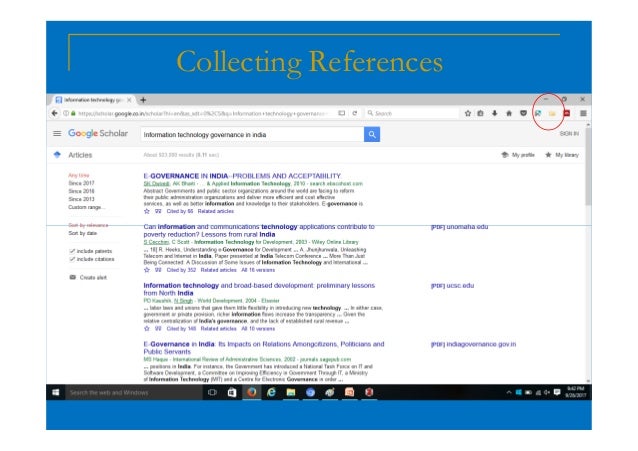Screen dimensions: 638x451
Task: Click the blue magnifier search button
Action: click(372, 134)
